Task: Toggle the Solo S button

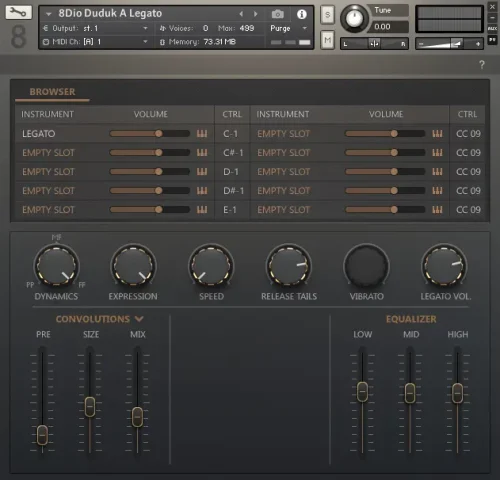Action: pos(328,15)
